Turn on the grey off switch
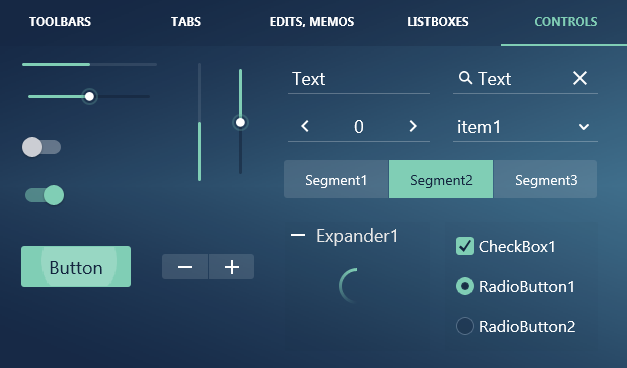Image resolution: width=627 pixels, height=368 pixels. click(41, 147)
